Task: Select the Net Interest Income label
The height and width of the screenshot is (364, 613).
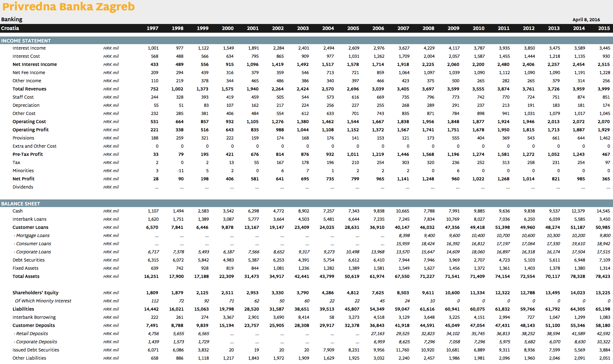Action: (x=35, y=64)
